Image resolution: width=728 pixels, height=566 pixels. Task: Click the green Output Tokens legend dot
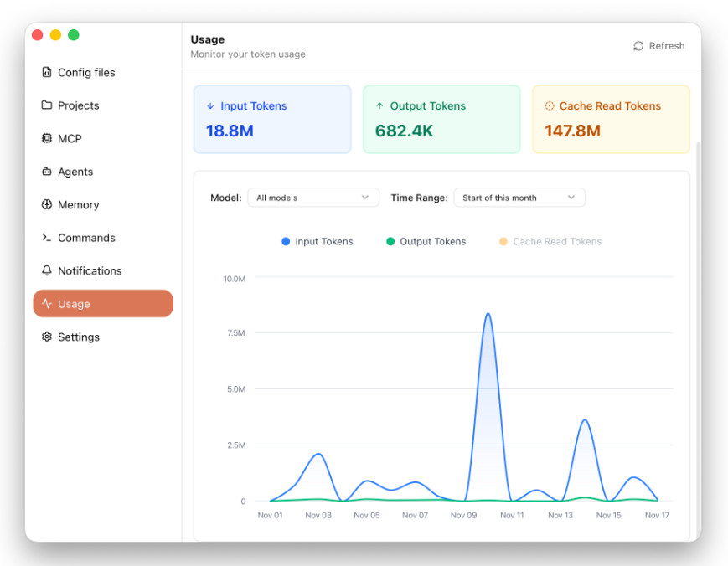coord(390,241)
